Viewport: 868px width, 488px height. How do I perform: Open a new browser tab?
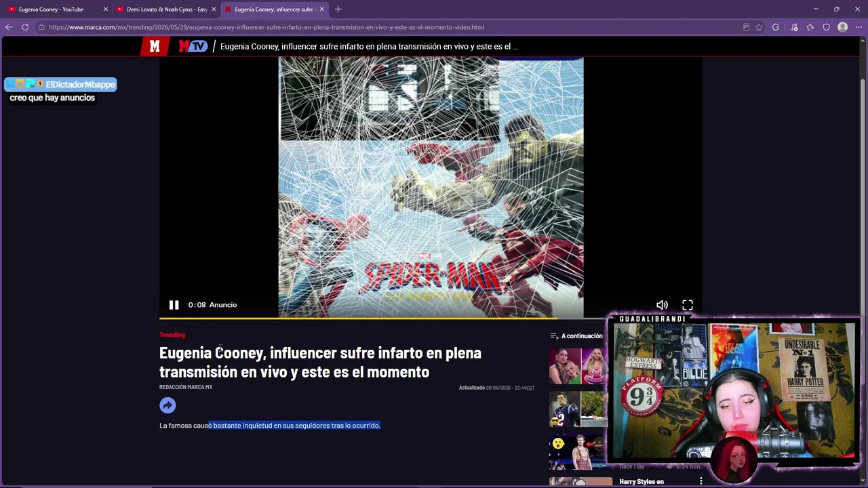(338, 9)
